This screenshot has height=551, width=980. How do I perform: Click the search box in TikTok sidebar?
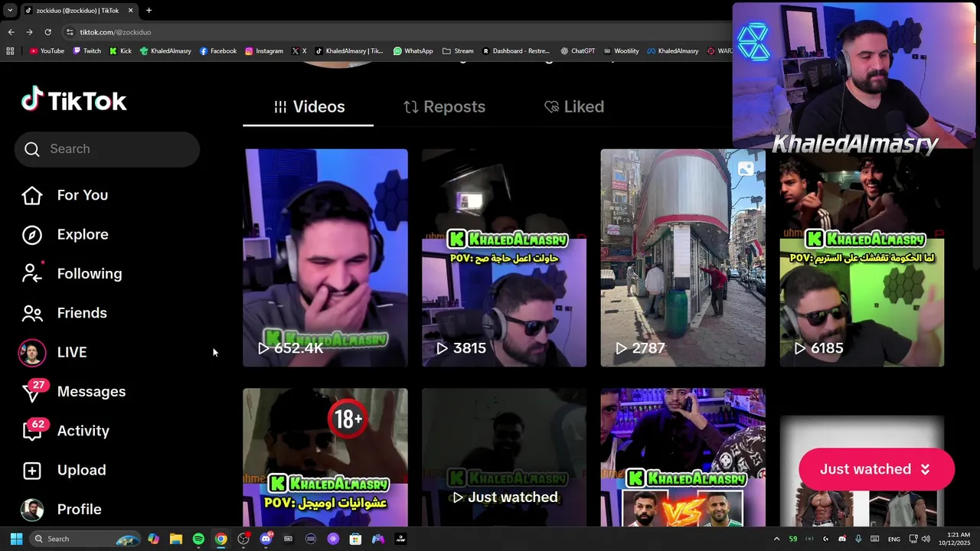coord(107,149)
